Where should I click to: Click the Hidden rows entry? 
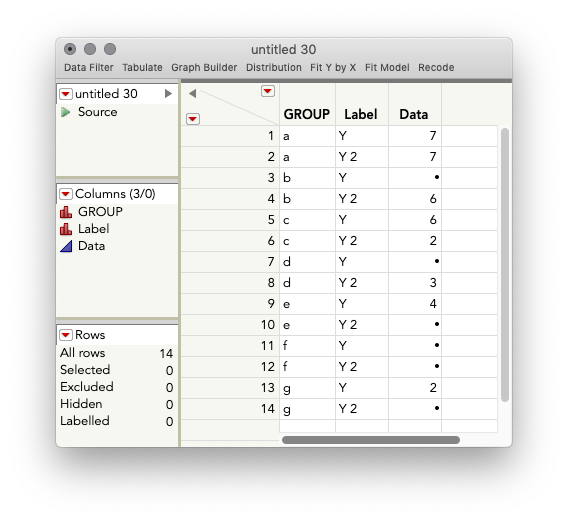point(117,404)
